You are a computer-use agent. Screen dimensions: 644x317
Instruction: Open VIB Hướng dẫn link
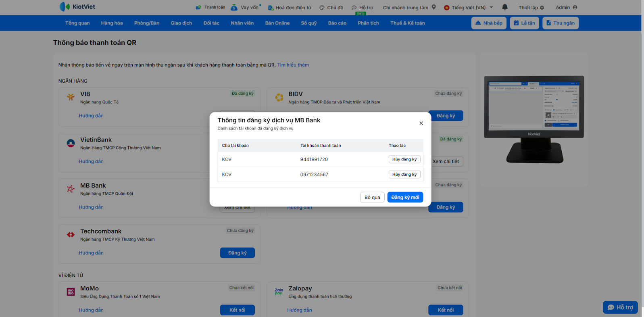[91, 116]
